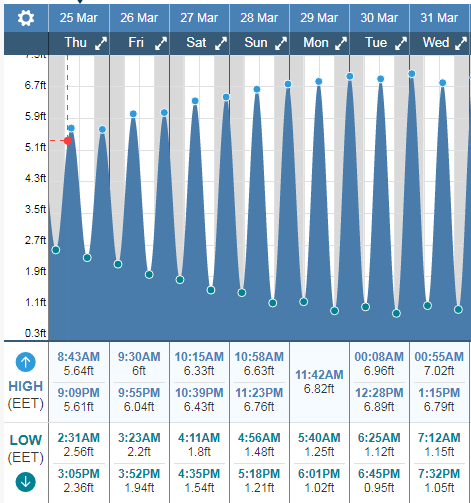Image resolution: width=471 pixels, height=503 pixels.
Task: Click Wednesday early high tide point on chart
Action: [412, 74]
